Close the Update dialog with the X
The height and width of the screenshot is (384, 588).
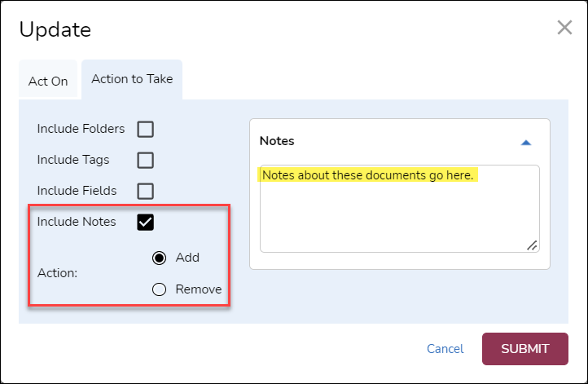coord(564,28)
